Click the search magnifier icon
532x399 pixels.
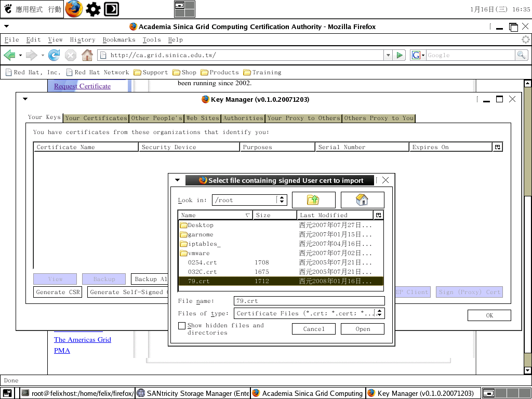click(522, 55)
